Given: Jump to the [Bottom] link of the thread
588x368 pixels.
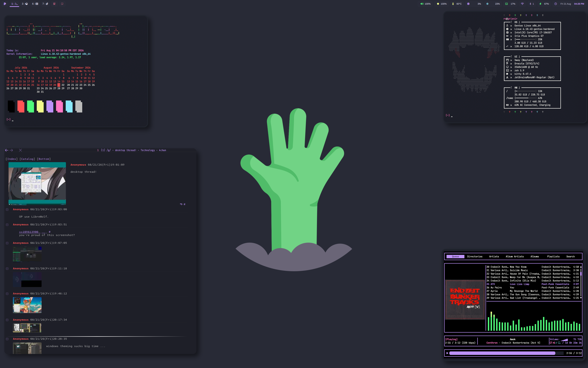Looking at the screenshot, I should pyautogui.click(x=44, y=159).
